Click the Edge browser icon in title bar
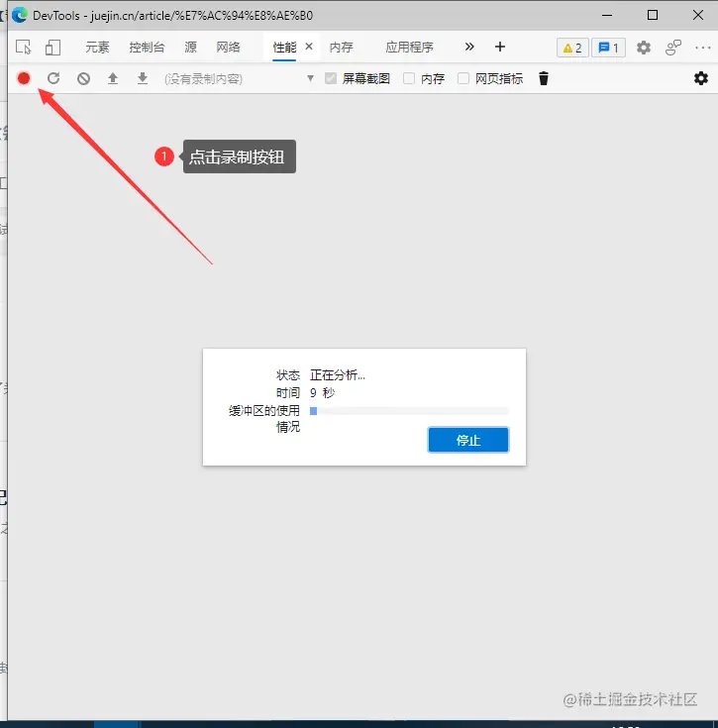This screenshot has height=728, width=718. (x=20, y=15)
